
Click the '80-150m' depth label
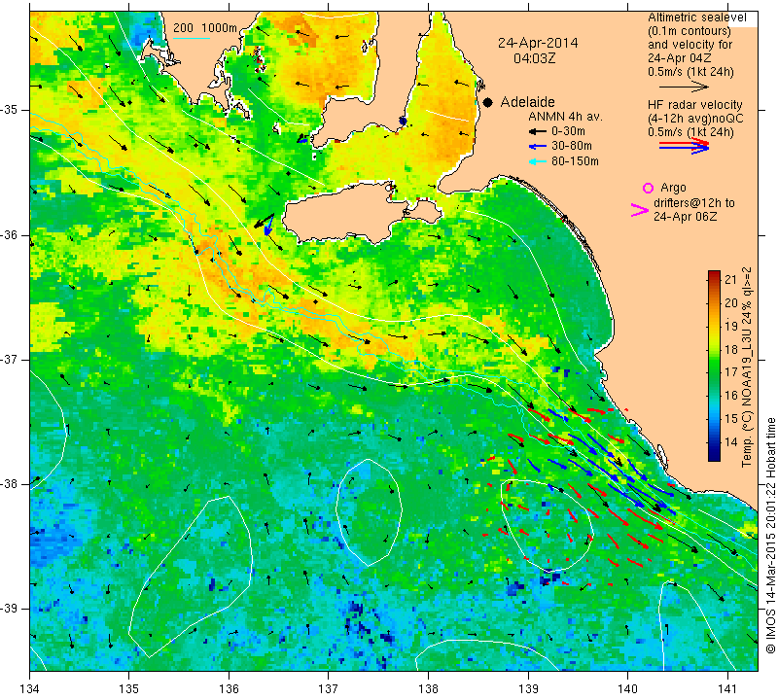(x=575, y=161)
